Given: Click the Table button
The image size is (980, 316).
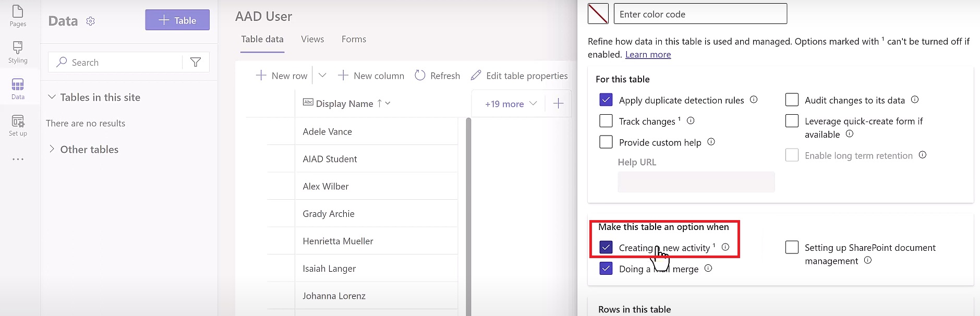Looking at the screenshot, I should click(x=177, y=20).
